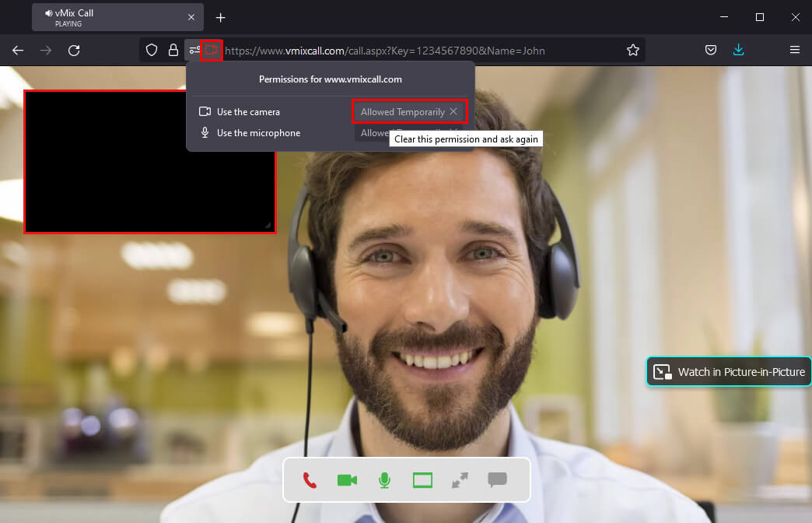Open the Downloads arrow icon
Screen dimensions: 812x523
pos(738,50)
